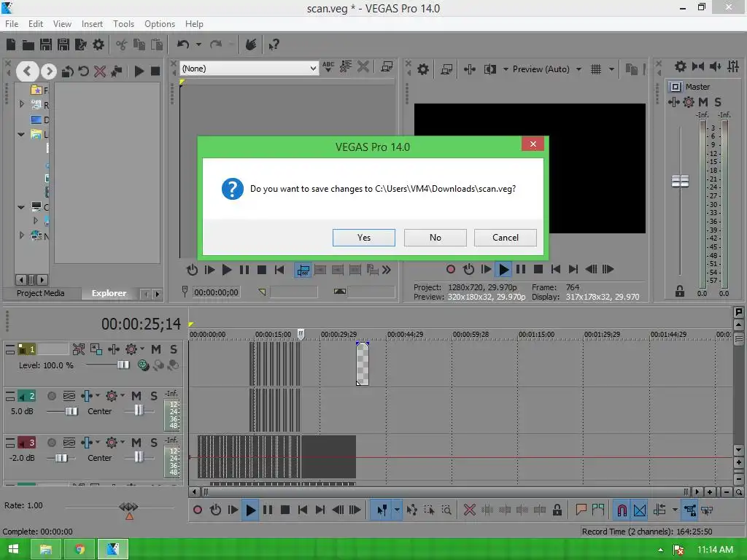
Task: Open the split screen view dropdown arrow
Action: [506, 69]
